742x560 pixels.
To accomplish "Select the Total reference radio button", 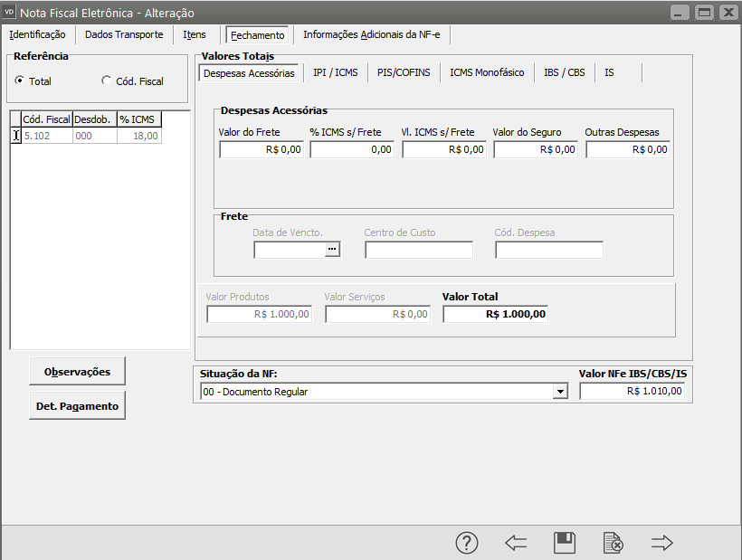I will pyautogui.click(x=20, y=81).
